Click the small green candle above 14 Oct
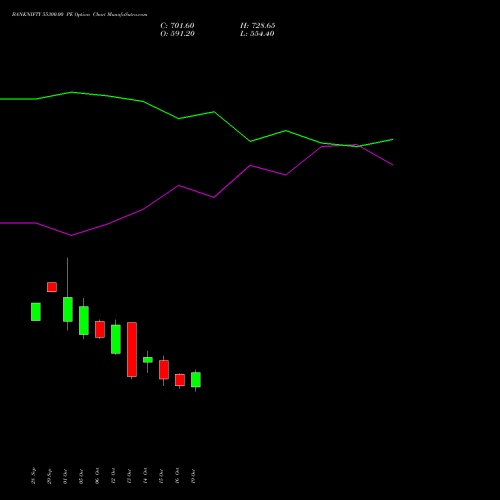The width and height of the screenshot is (500, 500). (x=148, y=360)
